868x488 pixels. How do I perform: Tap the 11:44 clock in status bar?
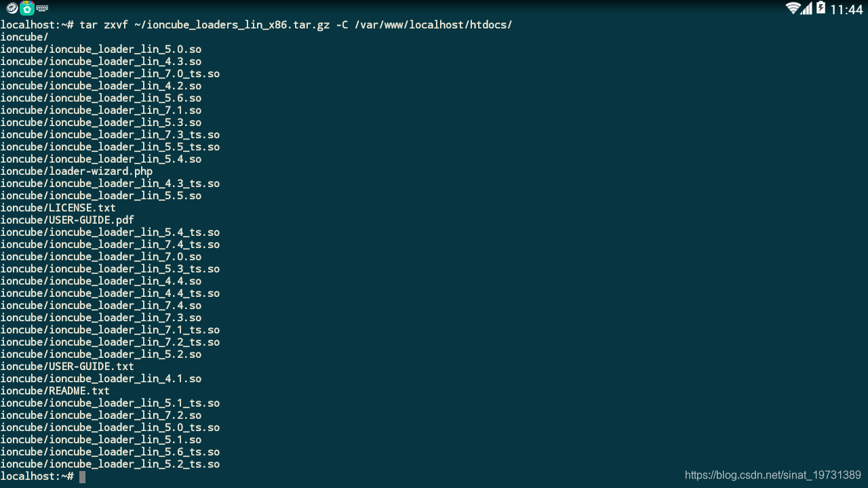coord(846,9)
